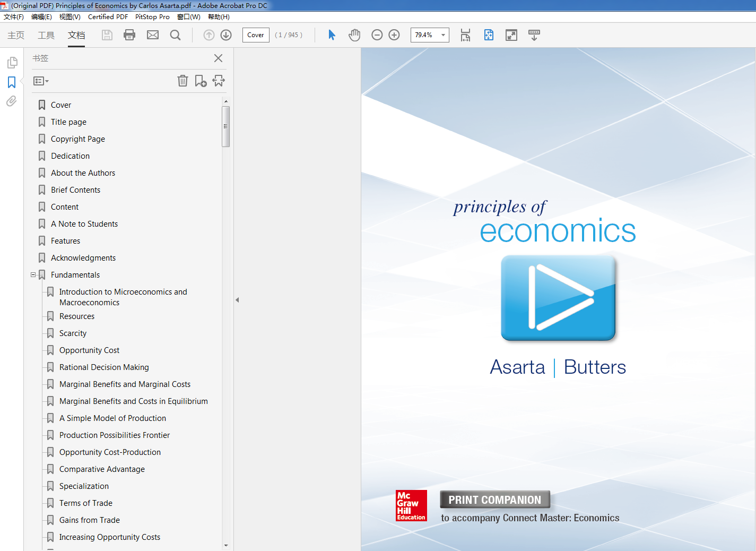Click the bookmarks panel scrollbar thumb
This screenshot has height=551, width=756.
click(x=225, y=126)
